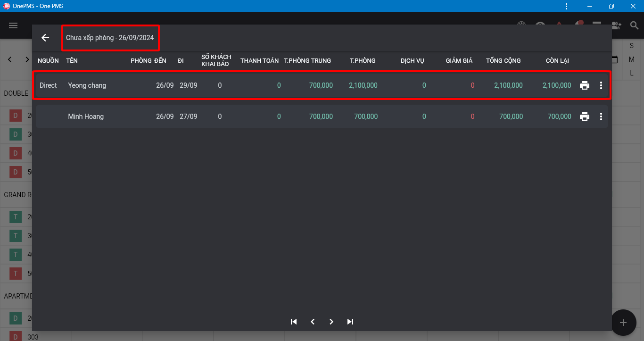Select the green D badge under APARTME
This screenshot has width=644, height=341.
click(15, 318)
